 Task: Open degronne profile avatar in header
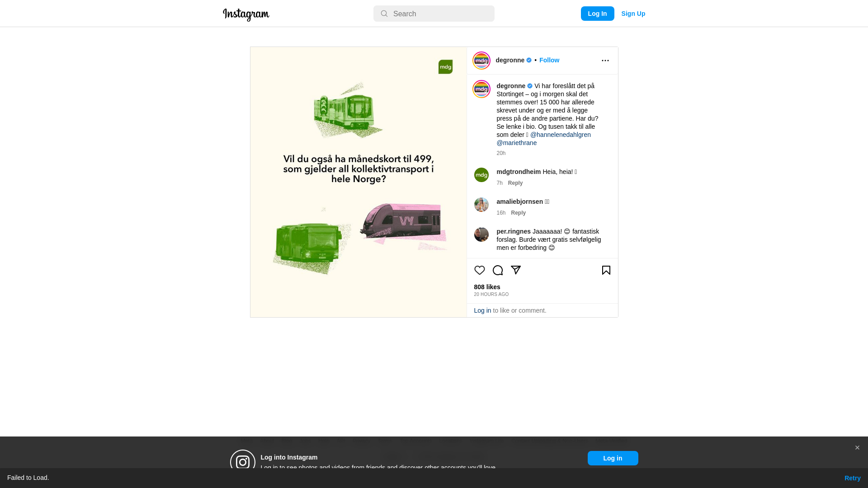pos(481,61)
